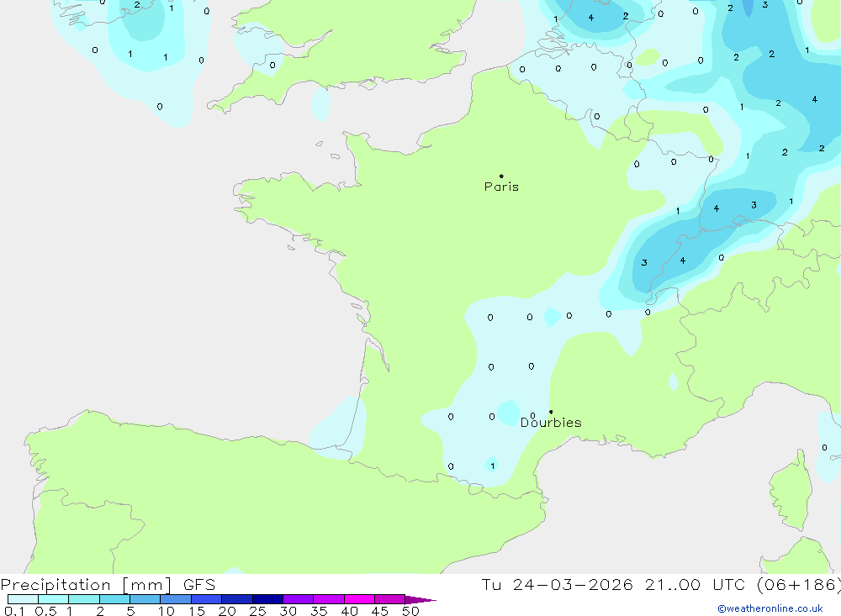Image resolution: width=841 pixels, height=616 pixels.
Task: Click the Paris city marker dot
Action: (x=501, y=176)
